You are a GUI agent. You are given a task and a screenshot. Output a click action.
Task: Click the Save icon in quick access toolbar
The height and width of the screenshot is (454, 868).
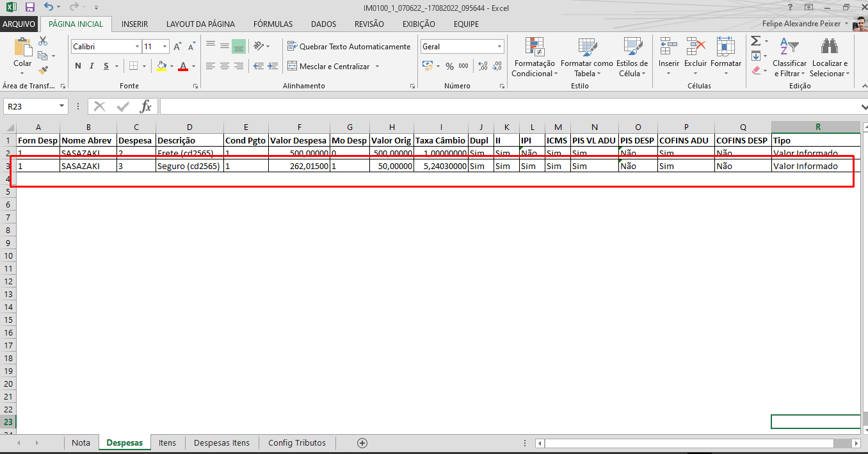click(x=29, y=8)
